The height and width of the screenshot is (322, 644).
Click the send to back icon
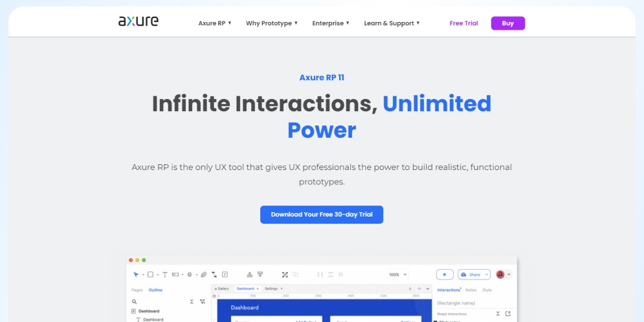tap(260, 274)
